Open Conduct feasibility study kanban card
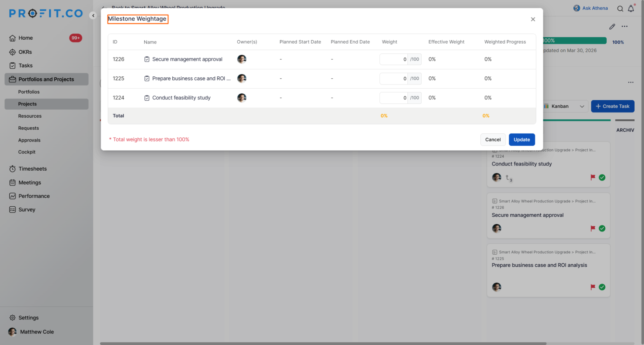 coord(548,165)
